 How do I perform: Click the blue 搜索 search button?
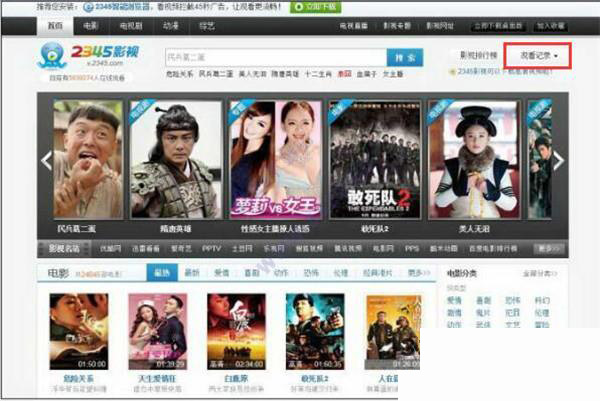click(x=405, y=58)
